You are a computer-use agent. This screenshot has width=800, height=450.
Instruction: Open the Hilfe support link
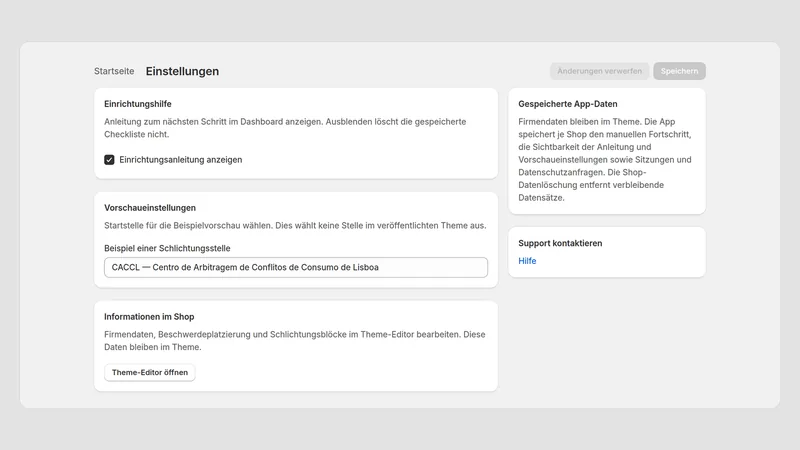click(x=527, y=261)
